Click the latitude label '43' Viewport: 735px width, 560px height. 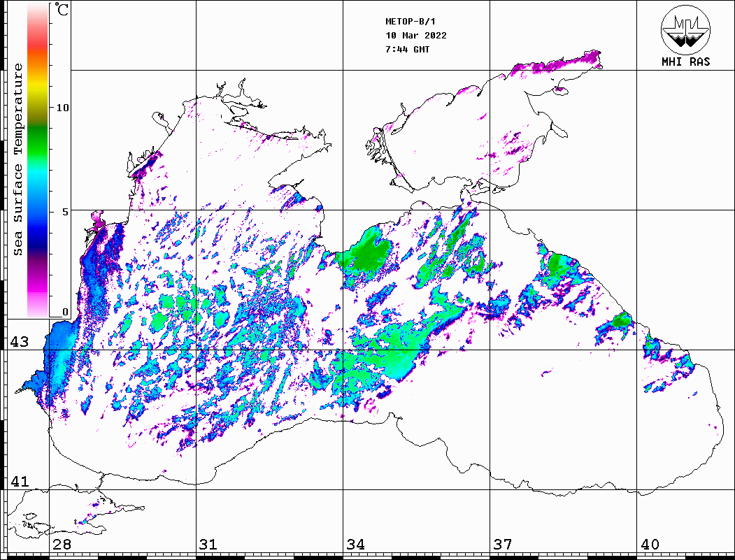[x=20, y=342]
